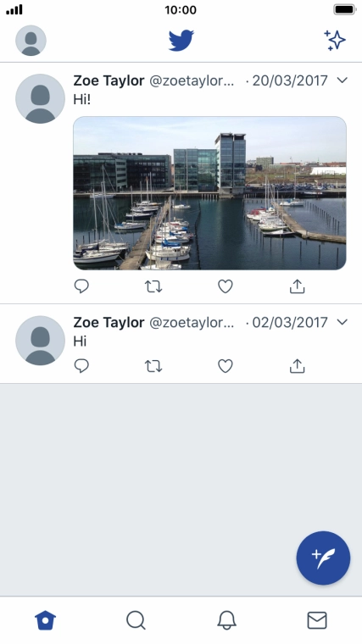Expand the 02/03/2017 tweet options chevron
362x644 pixels.
pos(342,322)
